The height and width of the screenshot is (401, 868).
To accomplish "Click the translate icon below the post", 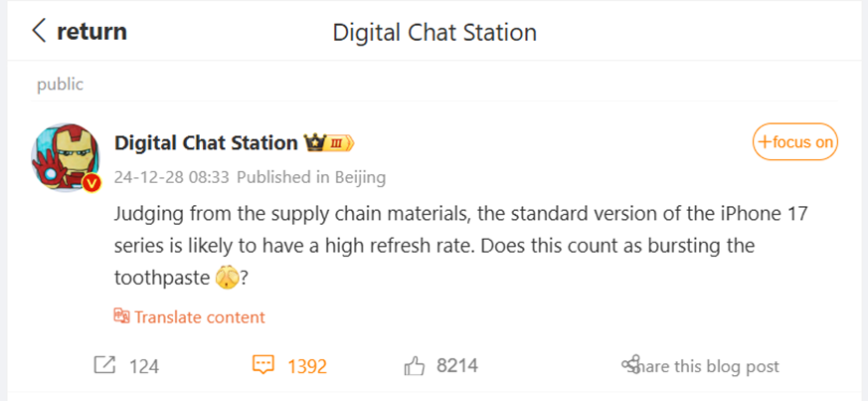I will click(121, 317).
